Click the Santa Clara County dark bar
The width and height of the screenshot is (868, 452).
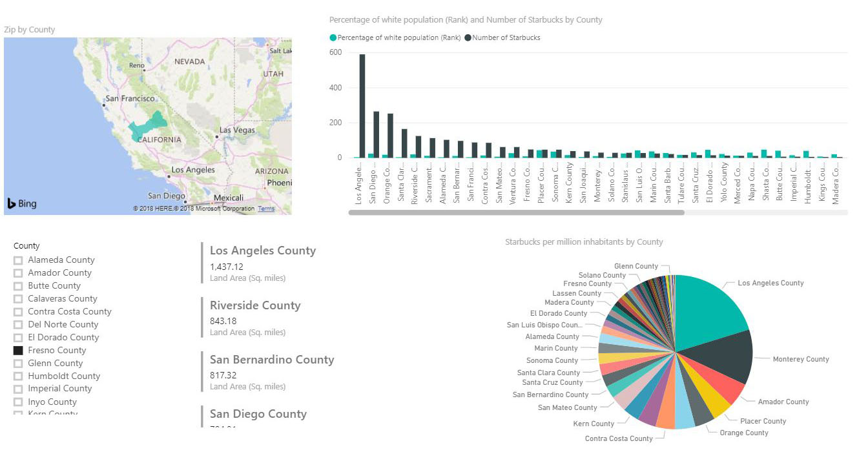[404, 143]
